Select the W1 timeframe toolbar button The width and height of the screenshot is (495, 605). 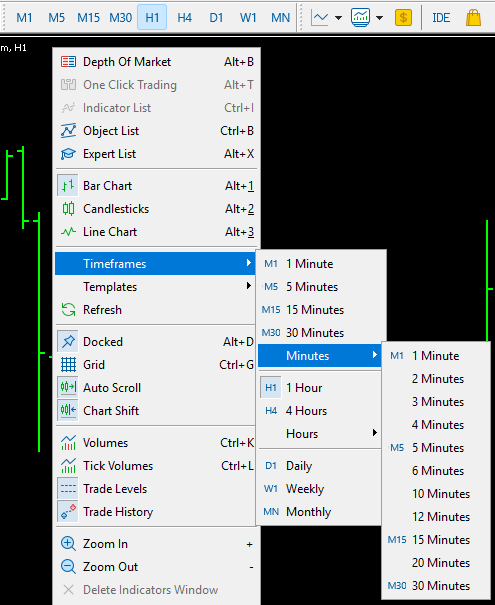[248, 17]
